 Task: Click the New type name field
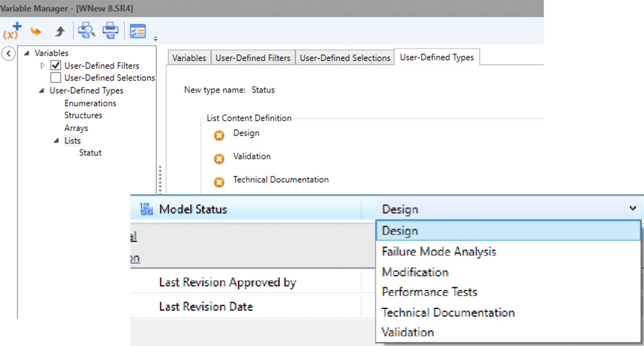pos(263,90)
